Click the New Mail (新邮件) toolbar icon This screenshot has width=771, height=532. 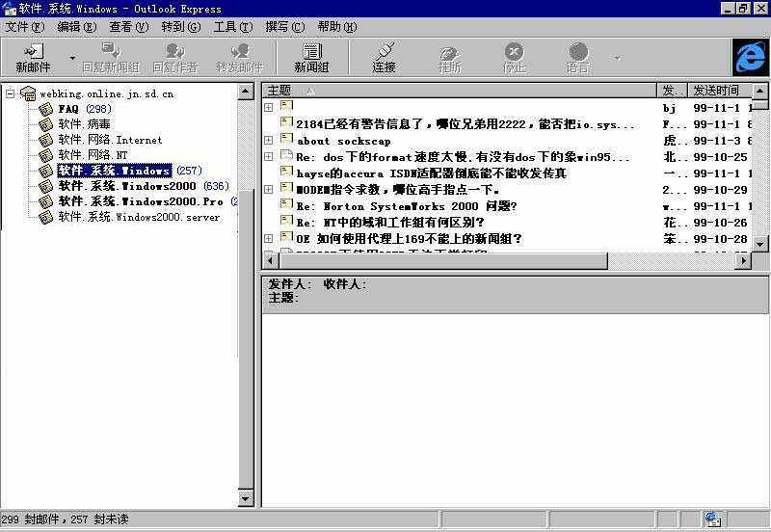[33, 51]
